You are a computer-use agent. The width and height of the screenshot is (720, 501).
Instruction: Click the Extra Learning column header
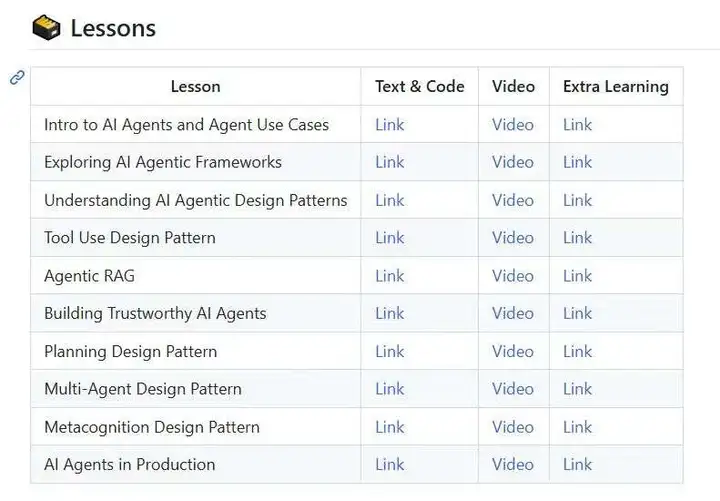(x=616, y=86)
